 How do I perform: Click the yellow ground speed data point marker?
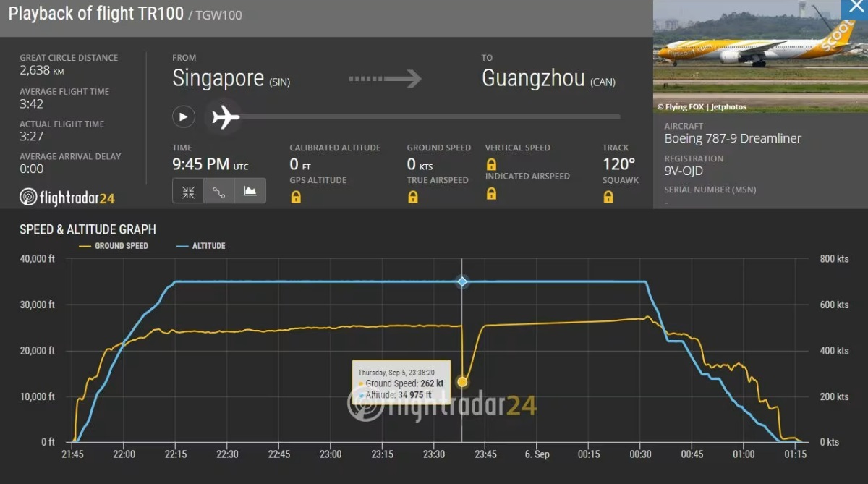tap(462, 381)
